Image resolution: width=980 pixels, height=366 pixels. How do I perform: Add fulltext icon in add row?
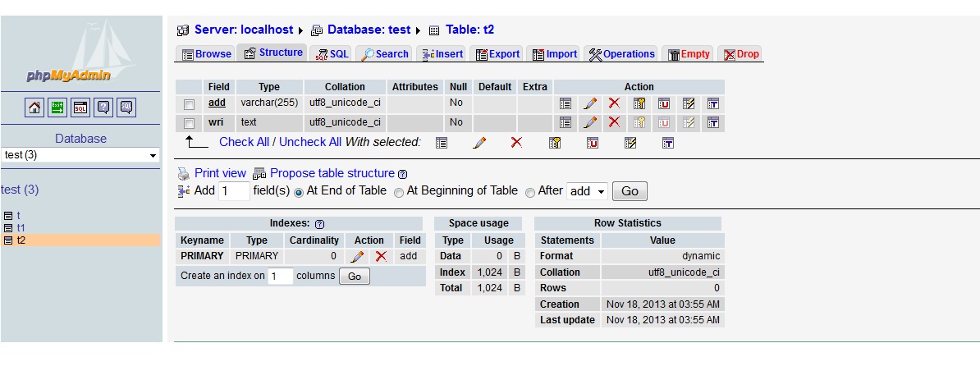click(712, 103)
